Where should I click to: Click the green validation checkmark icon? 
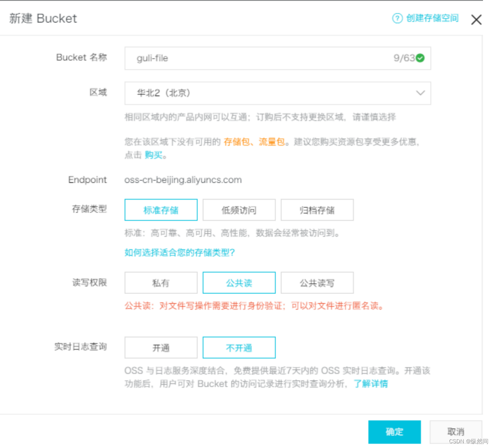pyautogui.click(x=420, y=58)
